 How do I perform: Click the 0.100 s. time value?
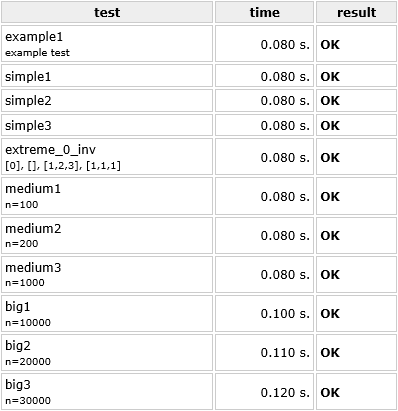click(285, 314)
